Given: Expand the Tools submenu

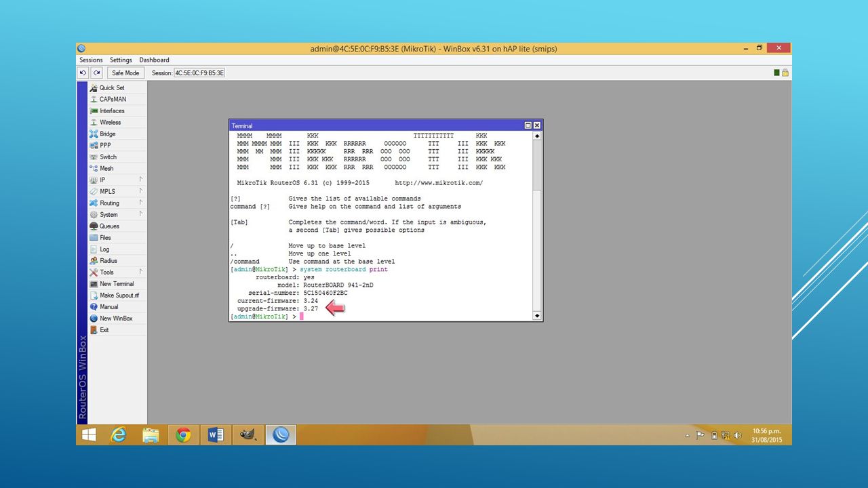Looking at the screenshot, I should click(x=117, y=272).
